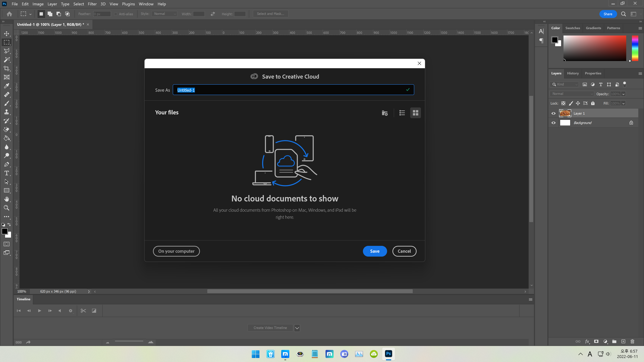Click foreground color swatch in toolbar
644x362 pixels.
(5, 231)
